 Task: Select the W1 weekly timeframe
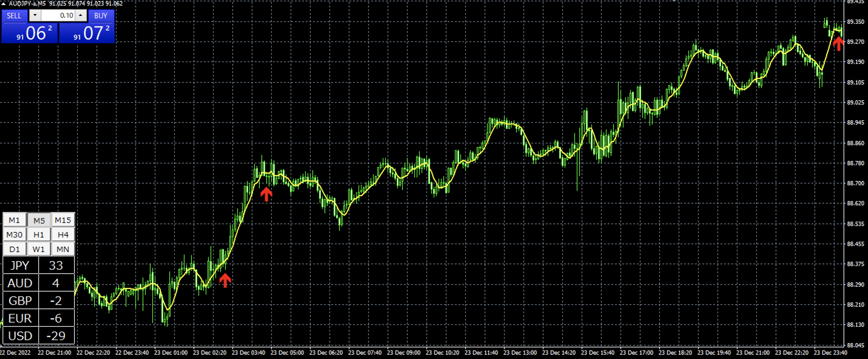point(39,249)
